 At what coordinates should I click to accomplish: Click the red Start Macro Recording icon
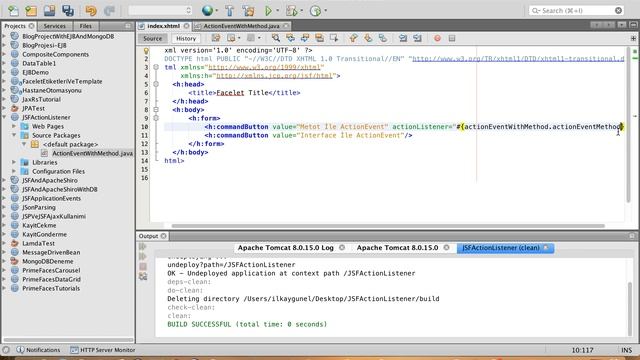click(x=438, y=38)
